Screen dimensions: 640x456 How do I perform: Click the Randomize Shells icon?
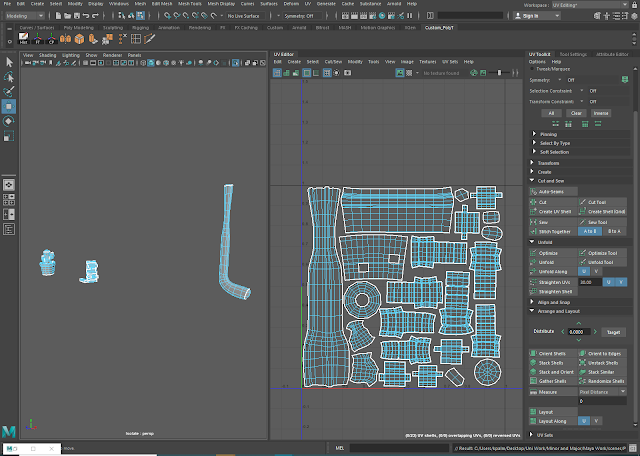tap(582, 381)
